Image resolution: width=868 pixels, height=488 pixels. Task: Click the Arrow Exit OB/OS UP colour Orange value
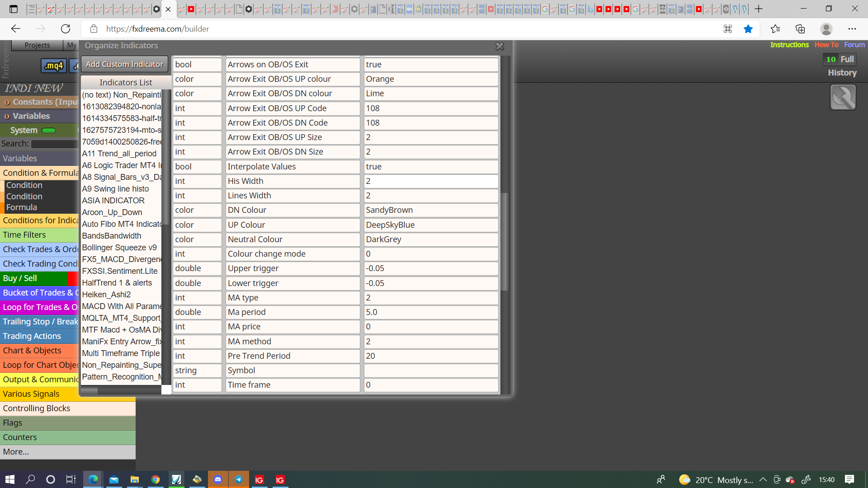(x=431, y=79)
